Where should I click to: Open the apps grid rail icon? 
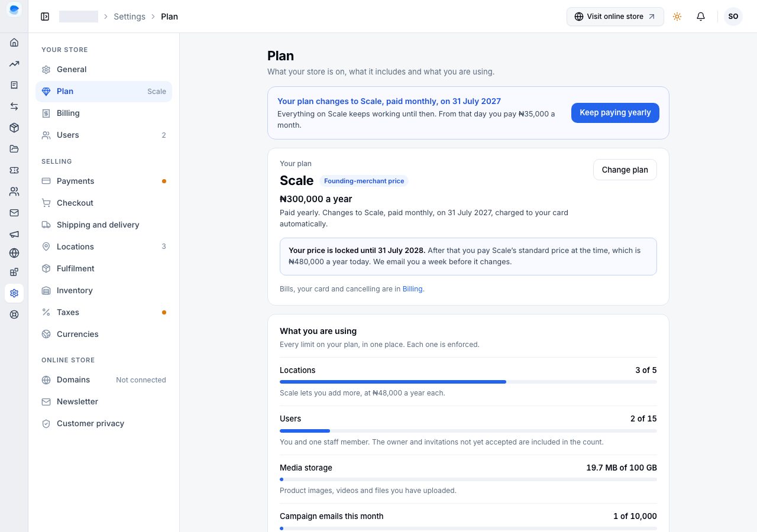[x=14, y=272]
